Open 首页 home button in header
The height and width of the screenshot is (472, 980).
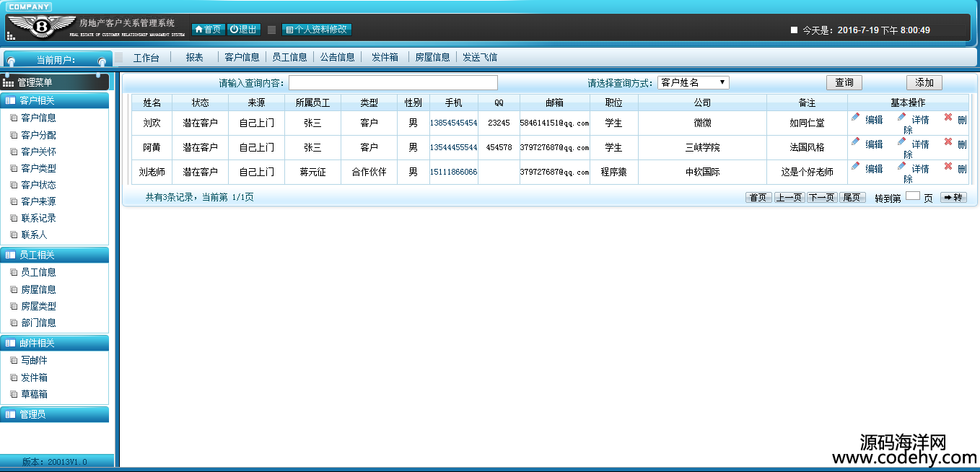208,30
